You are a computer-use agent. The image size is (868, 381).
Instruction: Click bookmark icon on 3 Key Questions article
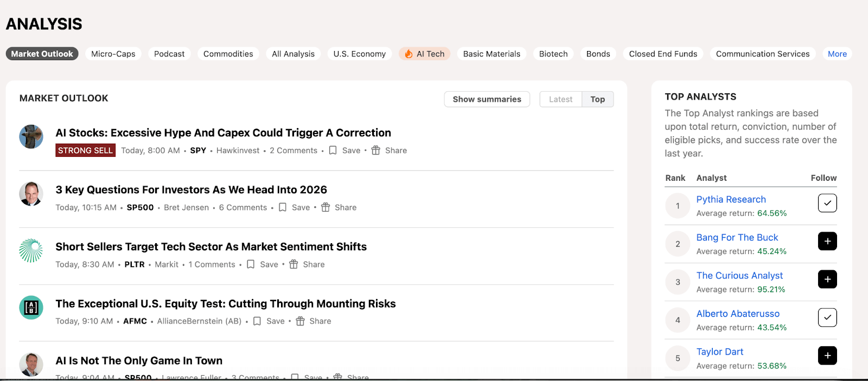(x=283, y=207)
